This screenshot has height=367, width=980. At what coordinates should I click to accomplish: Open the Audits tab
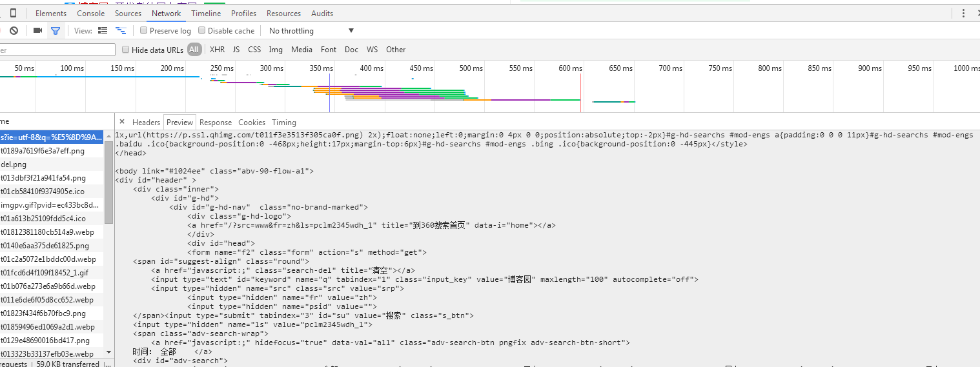322,13
